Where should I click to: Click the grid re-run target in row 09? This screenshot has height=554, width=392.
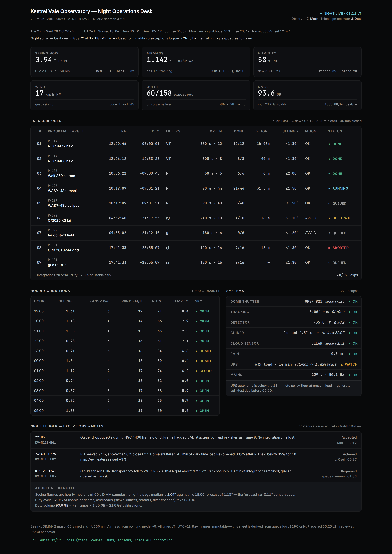click(x=57, y=265)
